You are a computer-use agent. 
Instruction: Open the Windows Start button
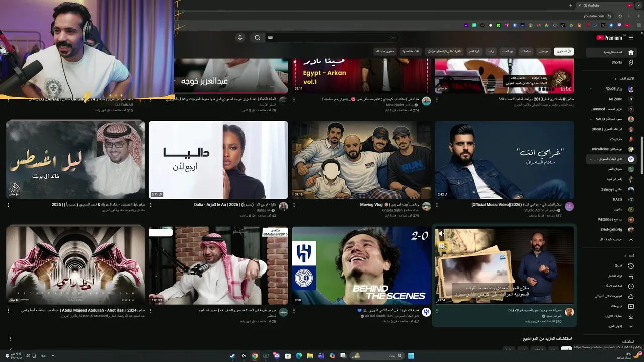(x=411, y=356)
